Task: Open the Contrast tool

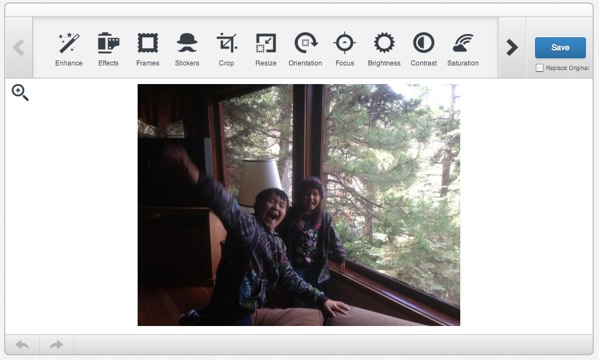Action: point(424,49)
